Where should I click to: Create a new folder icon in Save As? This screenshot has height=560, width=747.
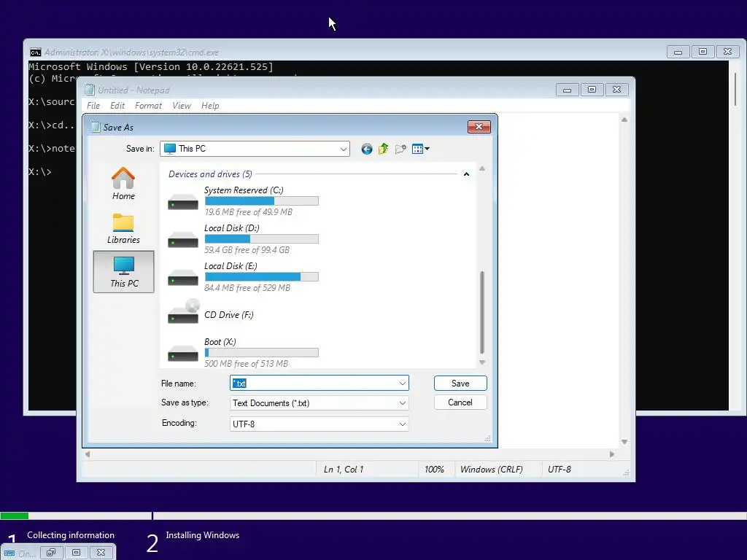point(400,149)
